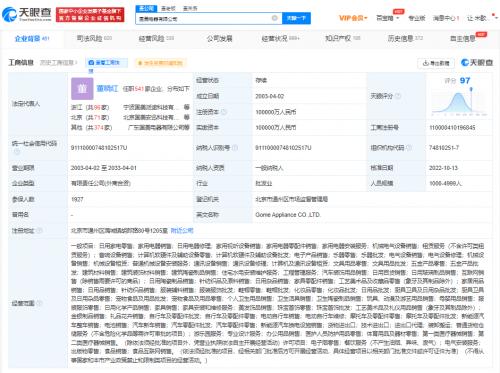
Task: Open the VIP会员 dropdown
Action: [353, 18]
